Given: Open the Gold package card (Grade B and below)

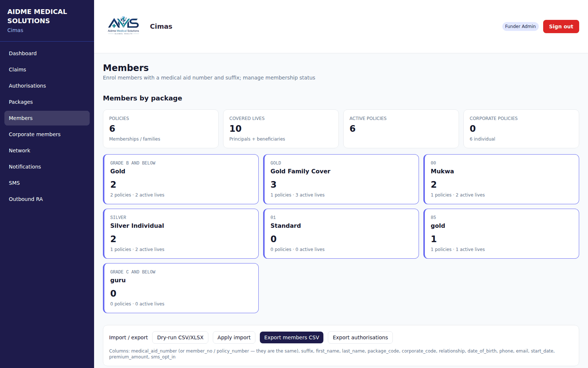Looking at the screenshot, I should tap(181, 179).
